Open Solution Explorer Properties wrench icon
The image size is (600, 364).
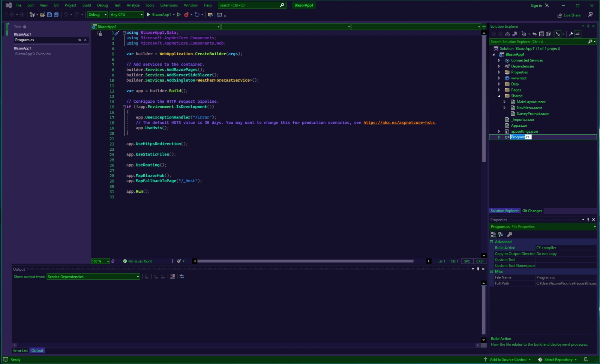[571, 34]
